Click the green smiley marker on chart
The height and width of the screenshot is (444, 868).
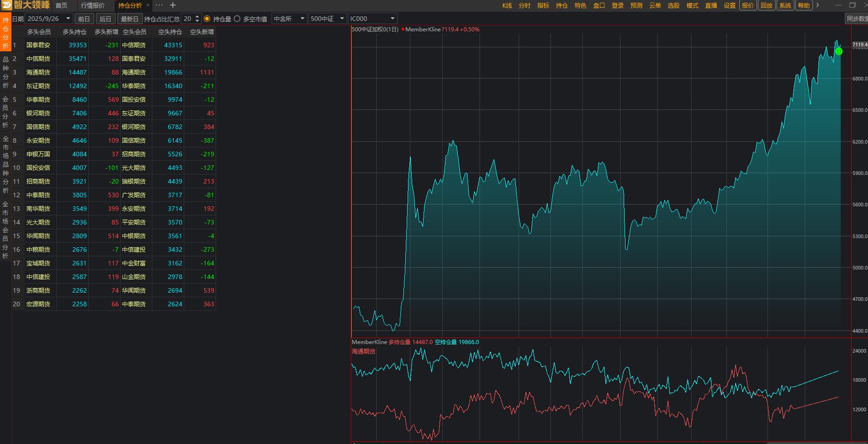coord(839,51)
